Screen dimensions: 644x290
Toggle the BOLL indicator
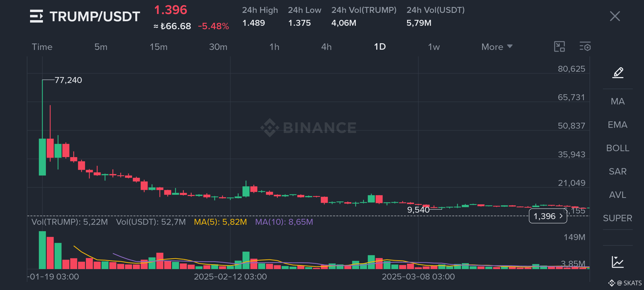point(618,148)
